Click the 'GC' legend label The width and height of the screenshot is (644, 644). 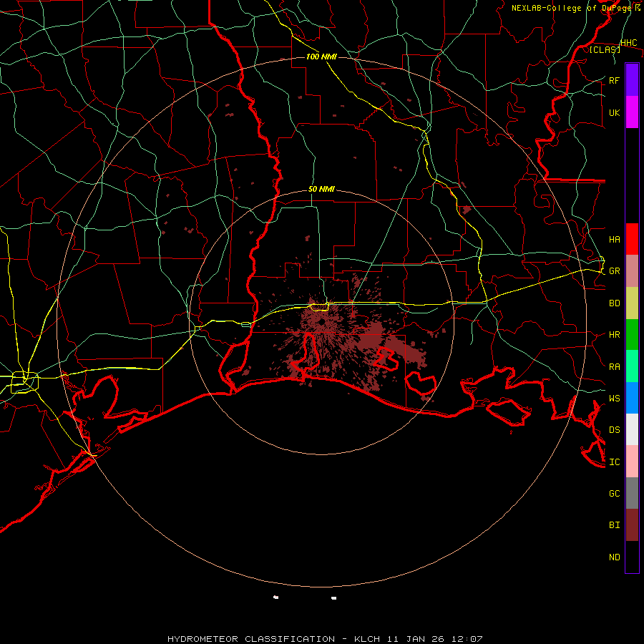click(614, 493)
